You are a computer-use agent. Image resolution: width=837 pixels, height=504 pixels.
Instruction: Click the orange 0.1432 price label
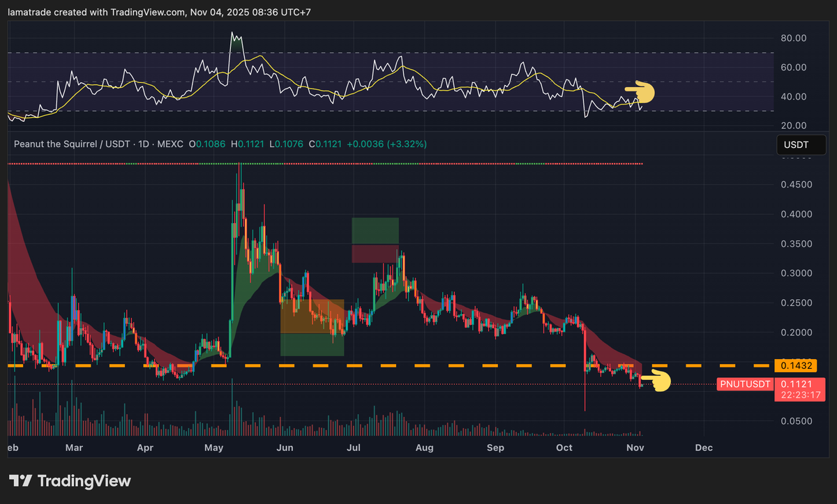pos(795,365)
